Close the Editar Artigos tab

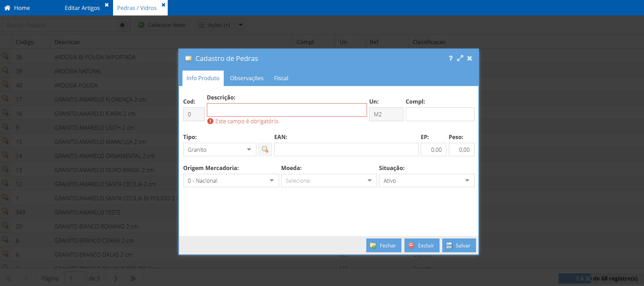(x=107, y=5)
